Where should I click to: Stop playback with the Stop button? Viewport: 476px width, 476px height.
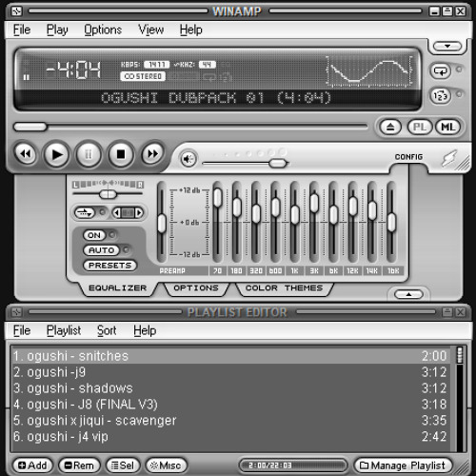[x=121, y=154]
